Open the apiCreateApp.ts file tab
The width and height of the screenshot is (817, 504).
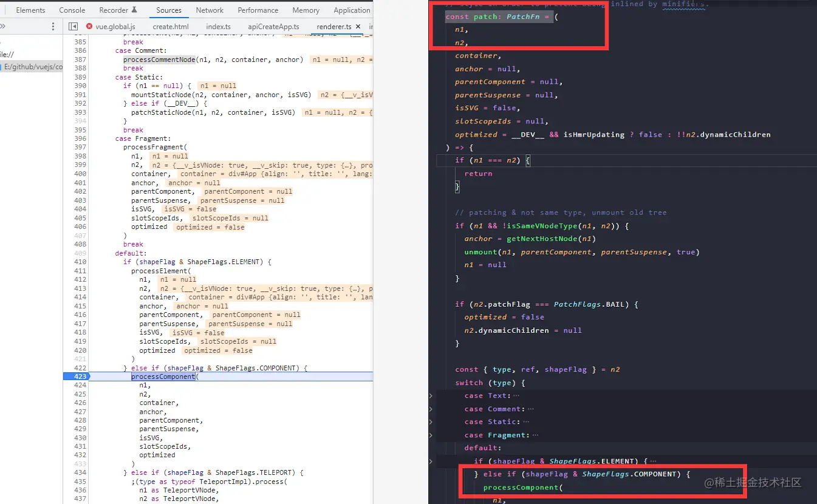[274, 27]
